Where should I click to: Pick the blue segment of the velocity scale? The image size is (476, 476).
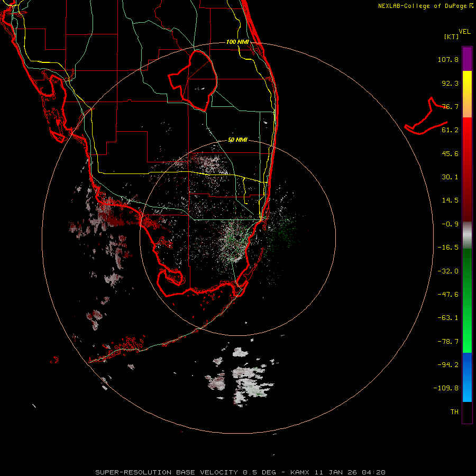tap(467, 377)
